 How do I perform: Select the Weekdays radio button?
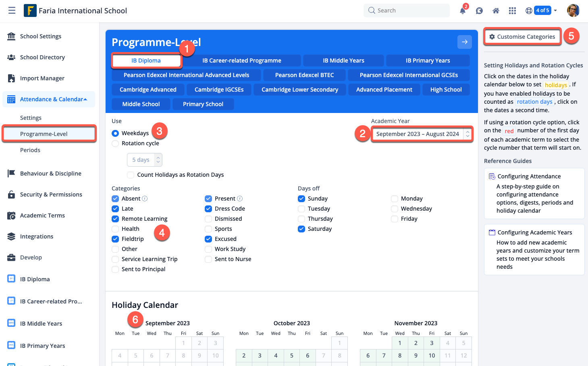(115, 133)
